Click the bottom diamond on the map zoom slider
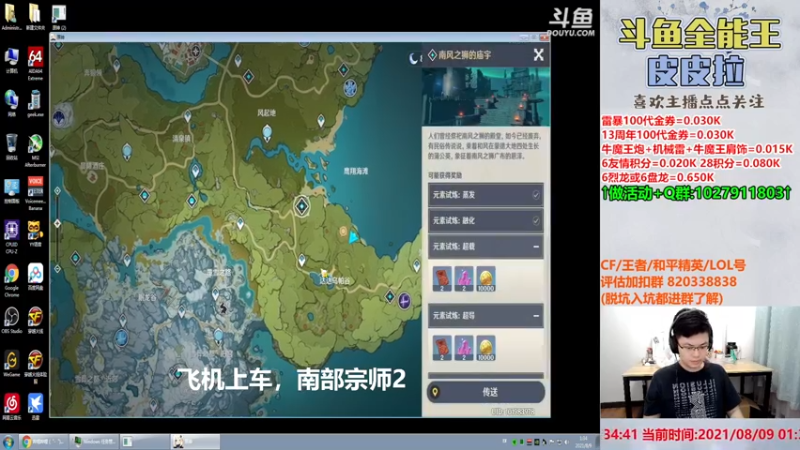This screenshot has width=800, height=450. [58, 269]
